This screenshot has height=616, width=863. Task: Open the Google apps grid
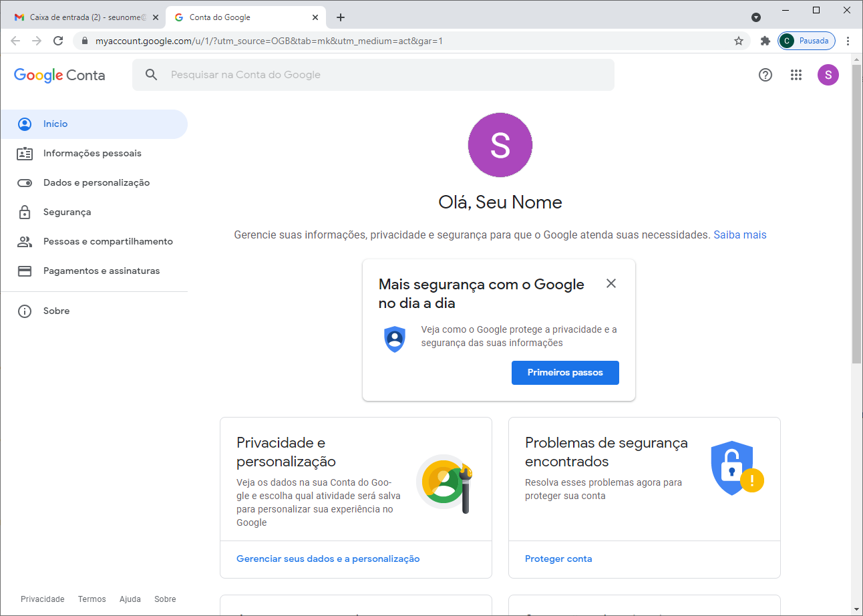tap(796, 75)
